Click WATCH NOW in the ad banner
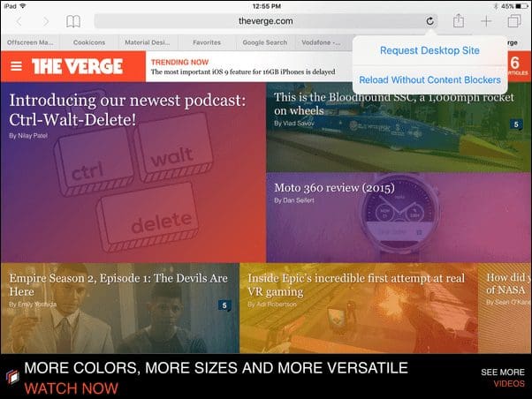532x399 pixels. (72, 388)
